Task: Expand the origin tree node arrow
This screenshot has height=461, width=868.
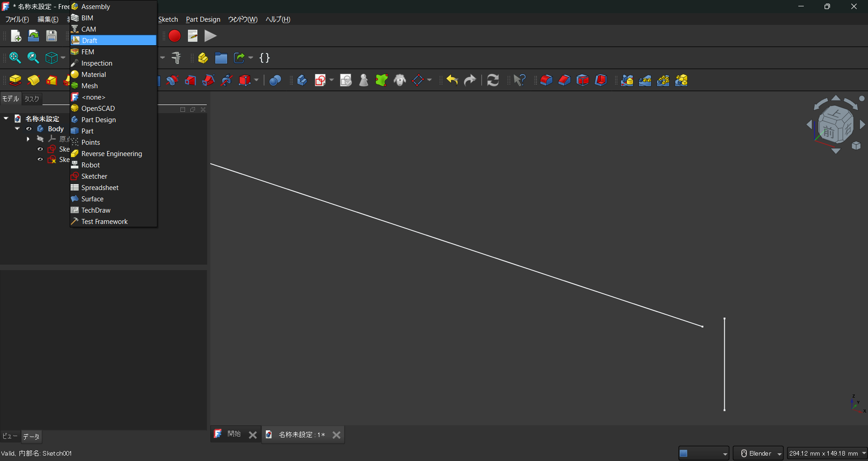Action: (x=28, y=139)
